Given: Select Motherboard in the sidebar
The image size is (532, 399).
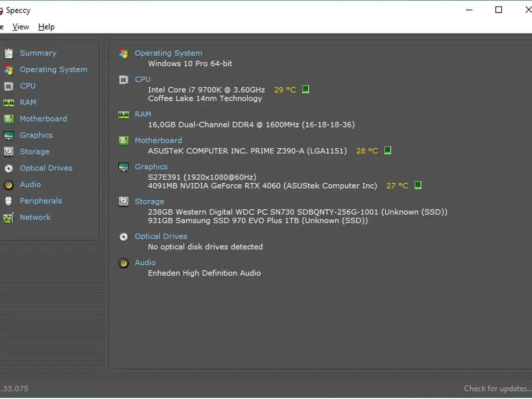Looking at the screenshot, I should point(43,119).
